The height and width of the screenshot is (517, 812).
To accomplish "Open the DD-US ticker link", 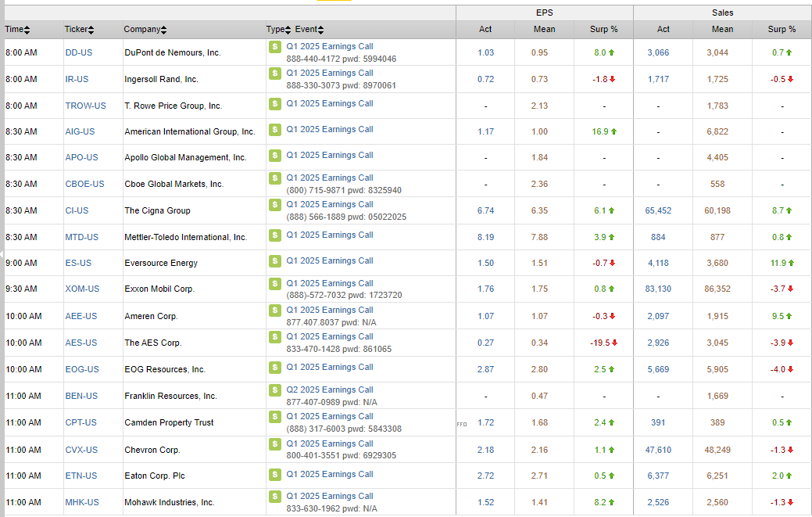I will coord(79,53).
